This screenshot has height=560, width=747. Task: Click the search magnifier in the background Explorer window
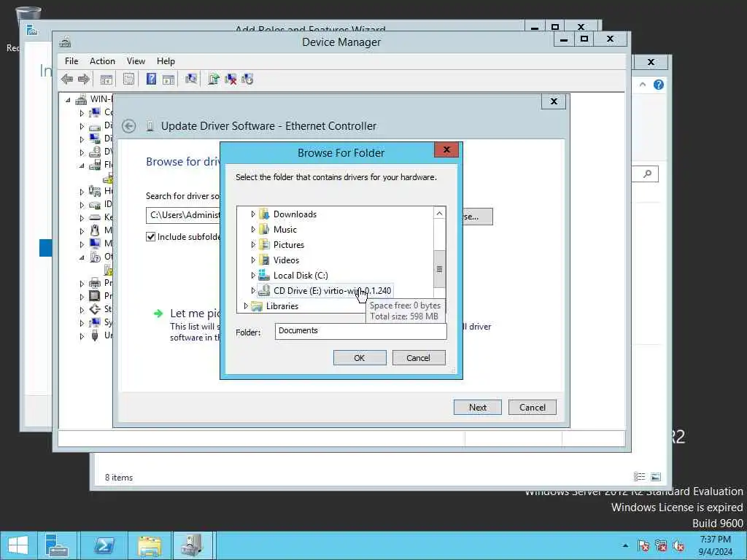tap(647, 174)
